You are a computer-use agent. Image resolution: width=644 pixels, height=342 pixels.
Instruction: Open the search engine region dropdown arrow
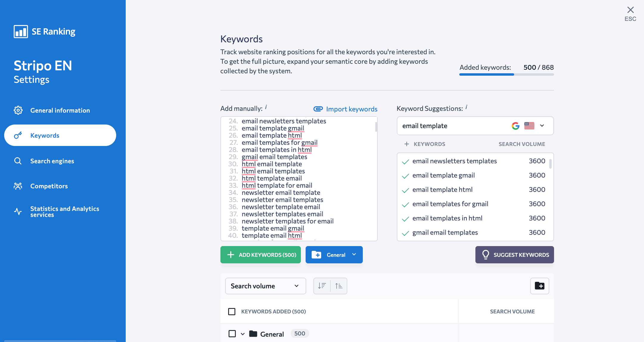pyautogui.click(x=542, y=126)
